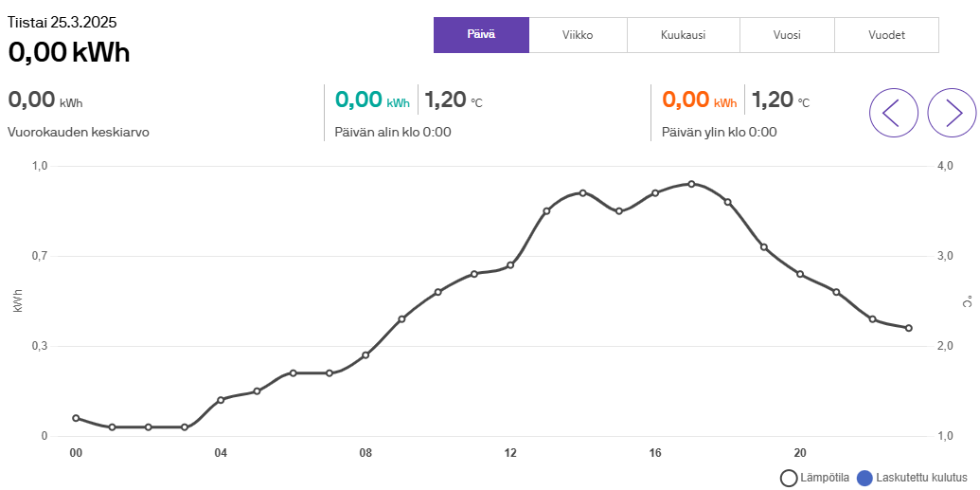Select the curve point at hour 16
The height and width of the screenshot is (490, 980).
[655, 193]
